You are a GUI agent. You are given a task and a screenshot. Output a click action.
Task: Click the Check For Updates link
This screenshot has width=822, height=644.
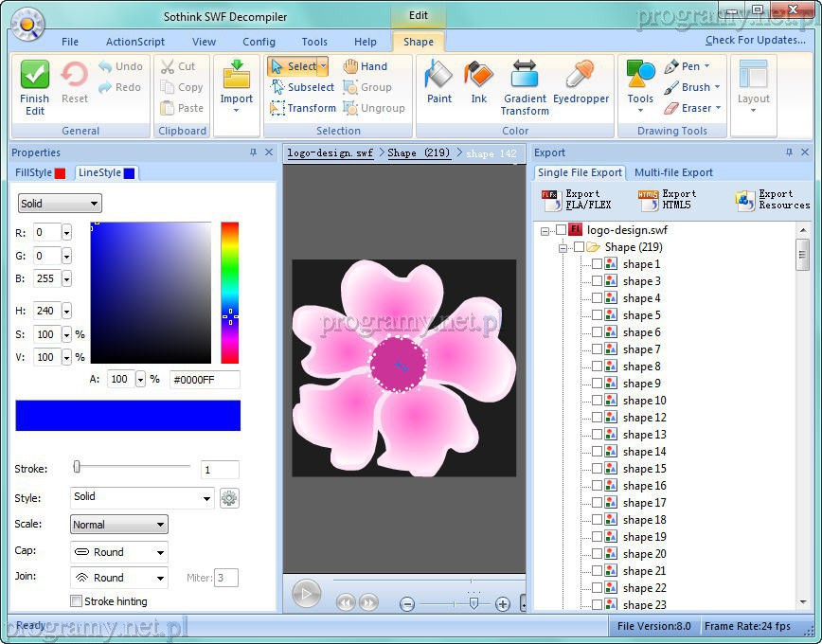[755, 40]
